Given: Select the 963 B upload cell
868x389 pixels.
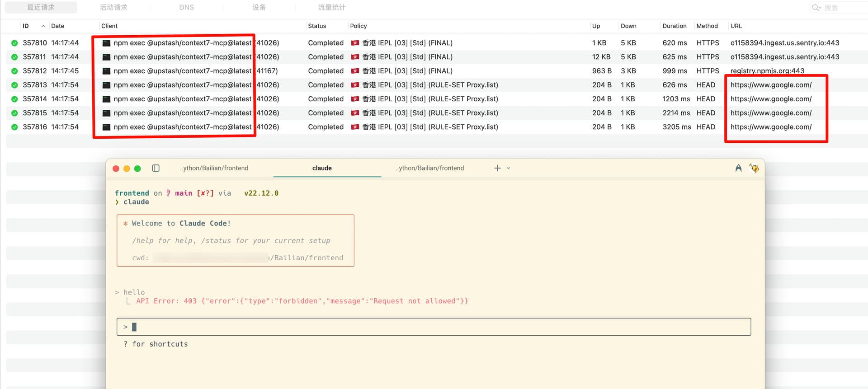Looking at the screenshot, I should click(602, 71).
